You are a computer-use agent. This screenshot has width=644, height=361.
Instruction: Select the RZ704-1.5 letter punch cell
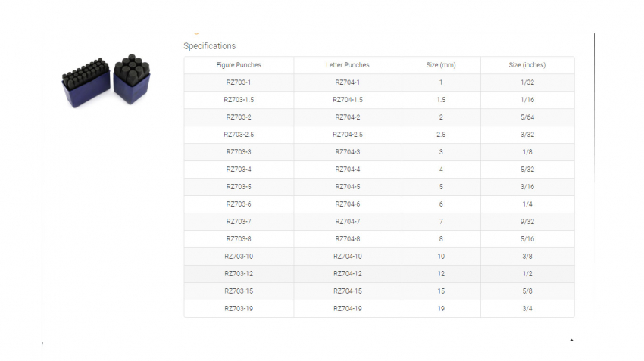348,100
